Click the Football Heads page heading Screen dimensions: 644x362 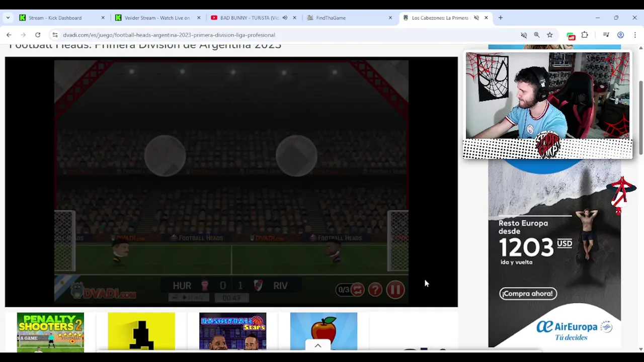[x=145, y=45]
